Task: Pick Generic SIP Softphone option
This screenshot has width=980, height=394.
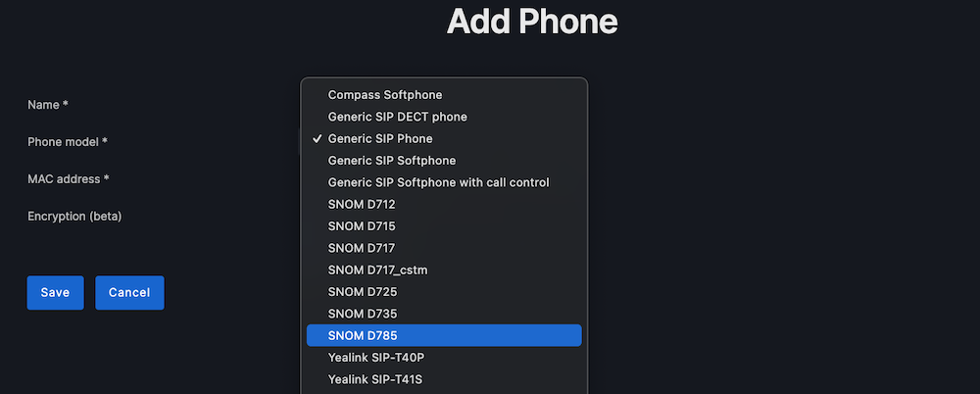Action: tap(392, 160)
